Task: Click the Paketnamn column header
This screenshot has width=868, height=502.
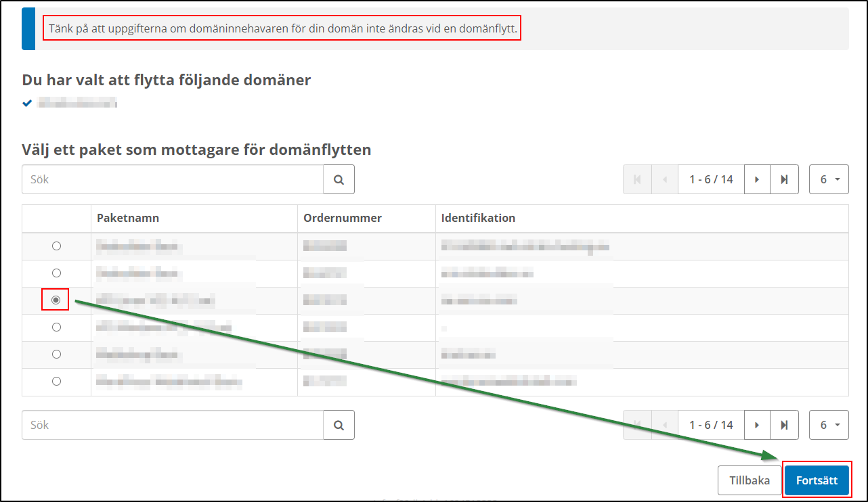Action: 128,218
